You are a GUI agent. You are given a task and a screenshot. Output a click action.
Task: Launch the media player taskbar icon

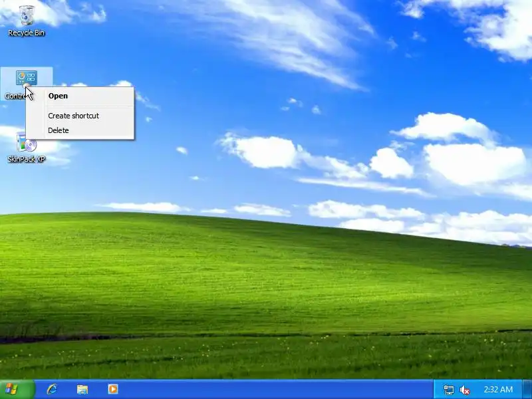tap(113, 389)
